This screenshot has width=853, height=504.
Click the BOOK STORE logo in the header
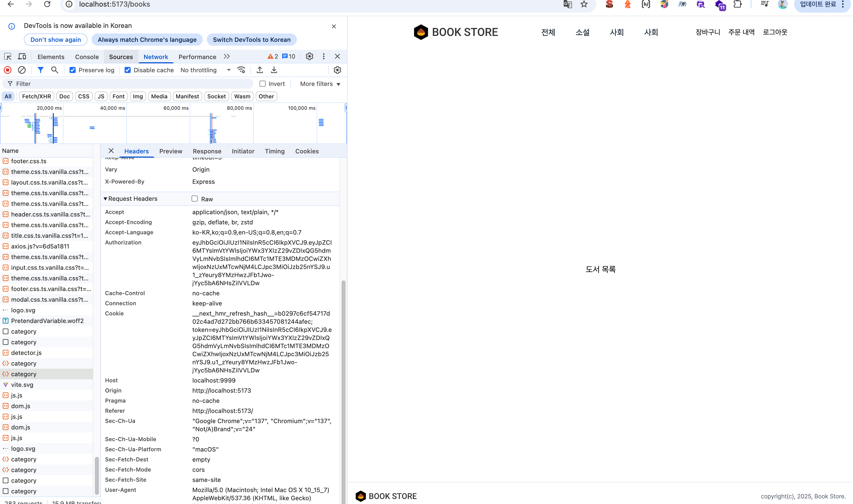tap(456, 32)
